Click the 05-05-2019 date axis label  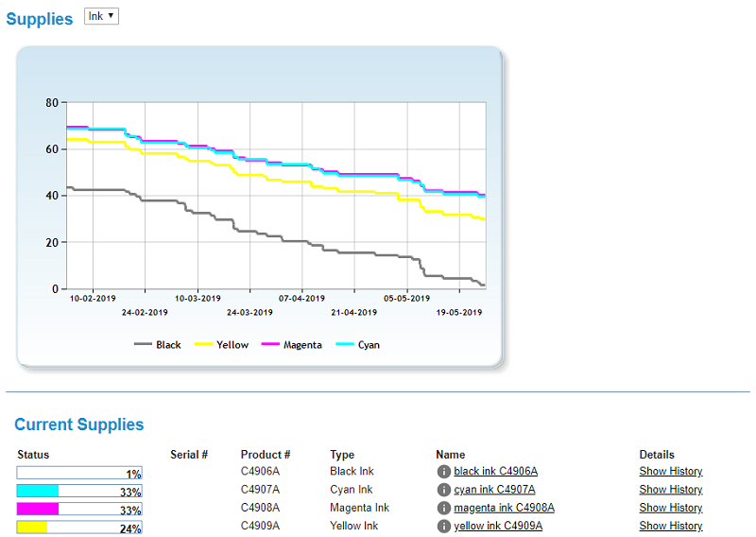pos(407,299)
